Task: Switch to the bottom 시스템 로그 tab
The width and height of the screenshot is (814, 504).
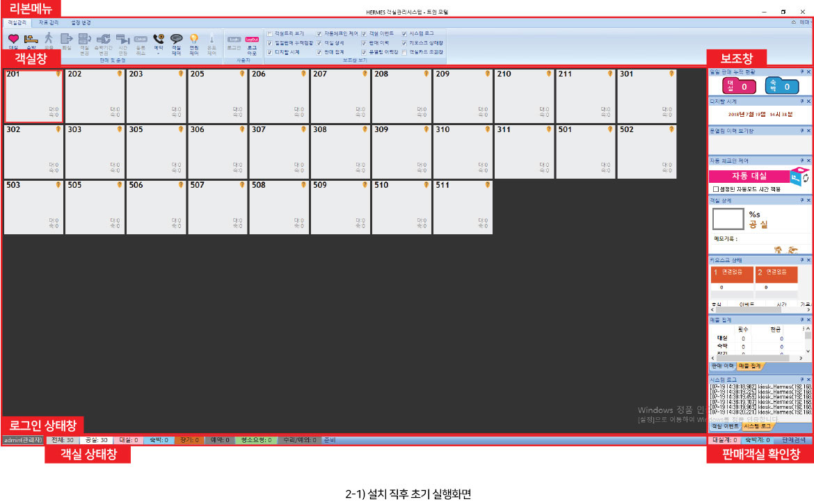Action: pyautogui.click(x=757, y=426)
